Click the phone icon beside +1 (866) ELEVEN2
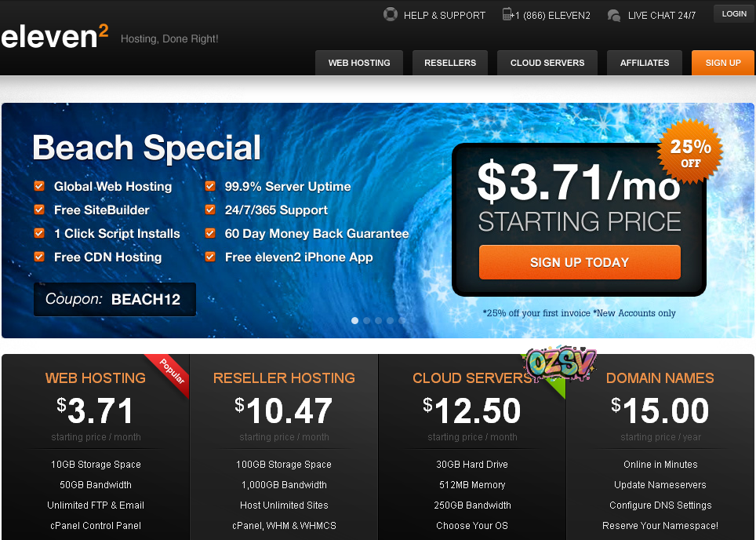This screenshot has width=756, height=540. [507, 14]
